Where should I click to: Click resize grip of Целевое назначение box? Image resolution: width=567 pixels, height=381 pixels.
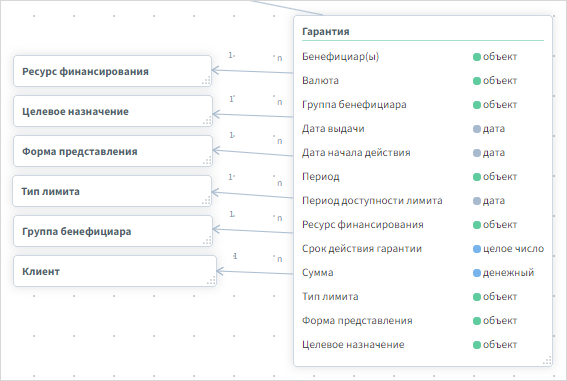point(208,121)
